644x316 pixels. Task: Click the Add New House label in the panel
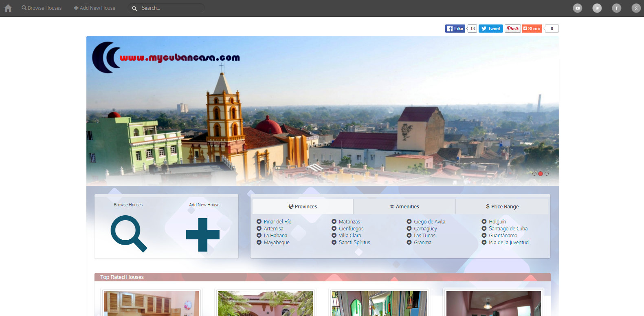pyautogui.click(x=204, y=205)
